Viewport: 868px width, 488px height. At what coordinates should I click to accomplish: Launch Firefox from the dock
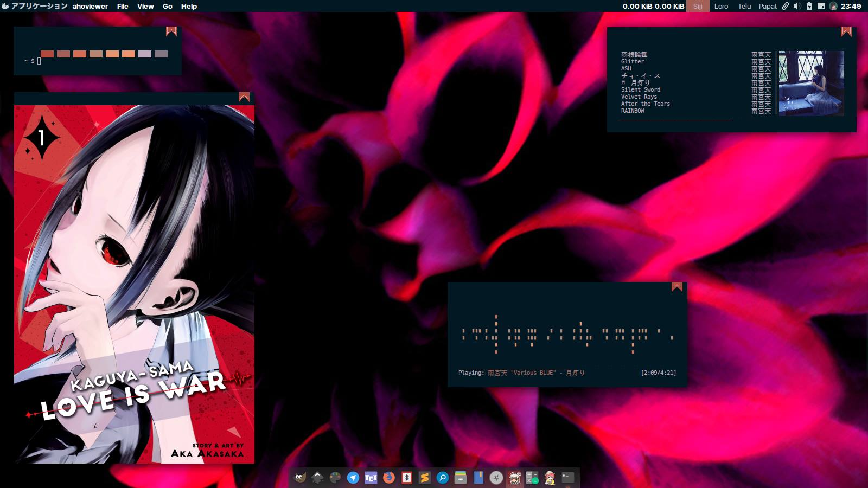[389, 478]
